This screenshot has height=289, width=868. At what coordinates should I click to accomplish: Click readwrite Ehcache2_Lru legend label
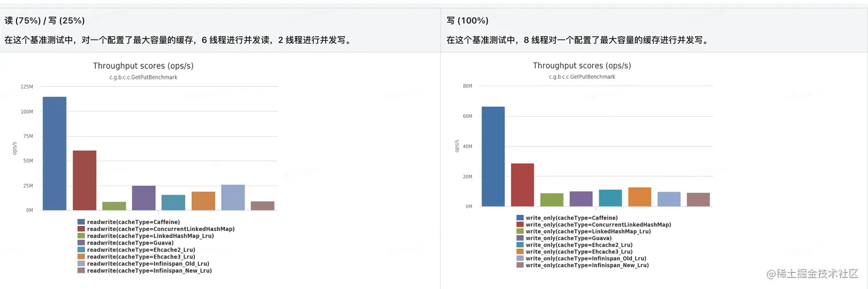(x=141, y=250)
